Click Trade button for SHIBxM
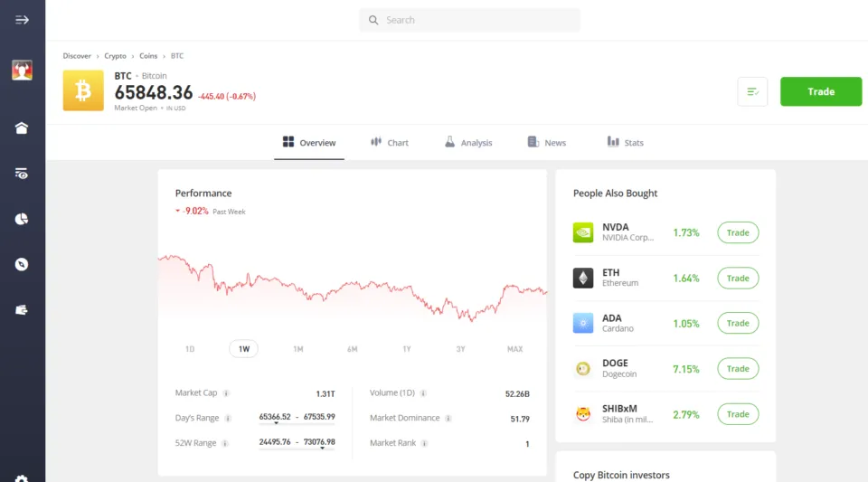This screenshot has width=868, height=482. pyautogui.click(x=738, y=414)
